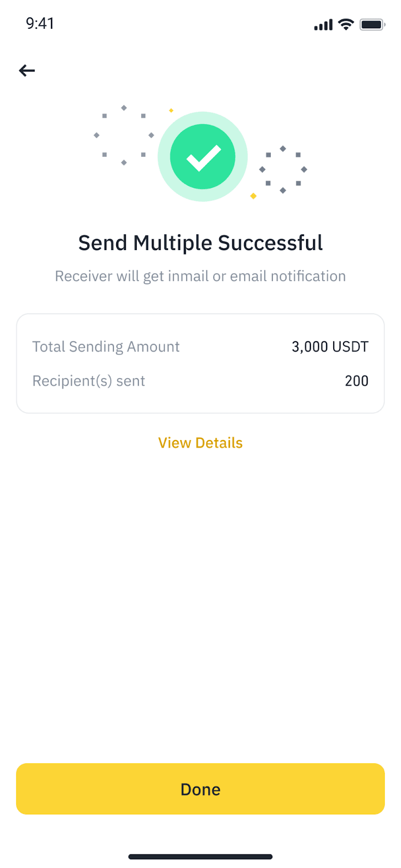Select the Total Sending Amount label
401x868 pixels.
point(106,347)
